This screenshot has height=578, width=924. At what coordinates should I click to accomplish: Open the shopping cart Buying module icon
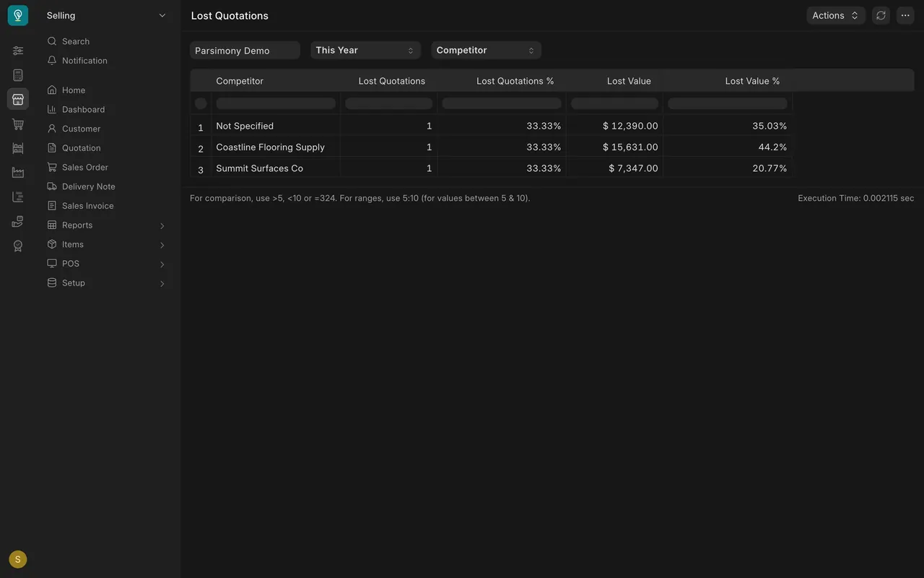click(x=18, y=124)
